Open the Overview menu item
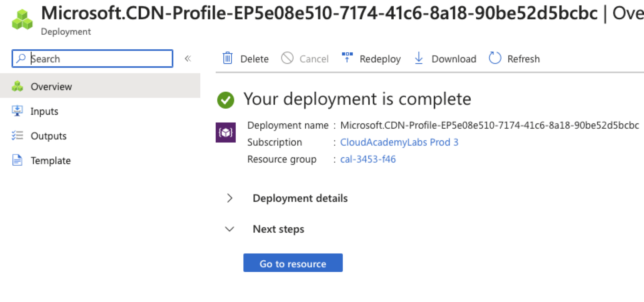The height and width of the screenshot is (302, 644). pos(100,86)
